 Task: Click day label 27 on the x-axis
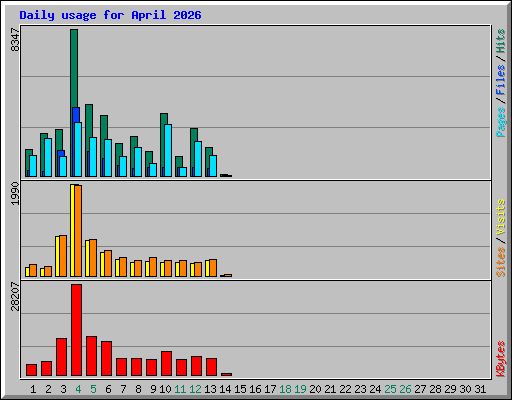click(x=420, y=389)
